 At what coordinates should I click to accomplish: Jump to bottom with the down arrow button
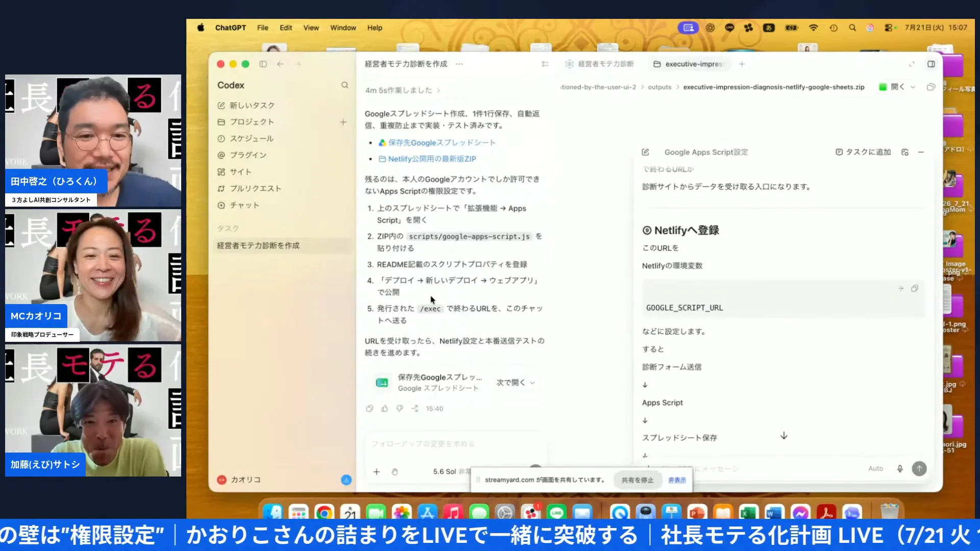(784, 436)
